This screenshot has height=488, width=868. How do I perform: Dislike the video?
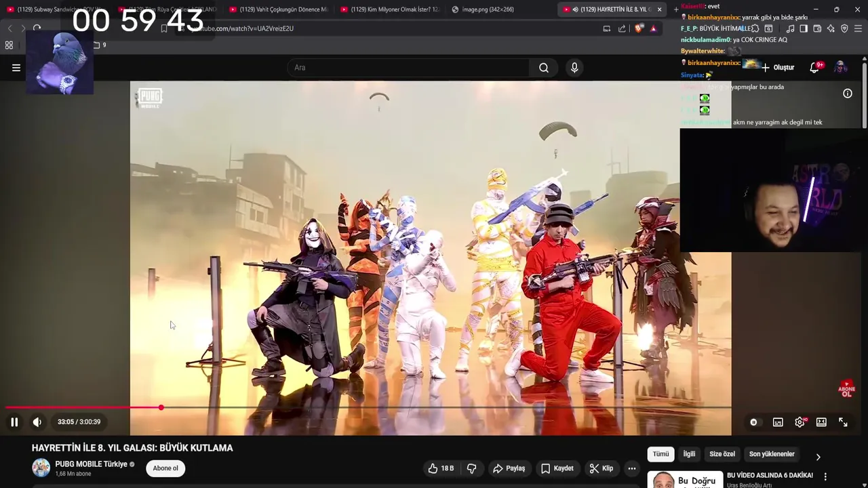[x=472, y=468]
